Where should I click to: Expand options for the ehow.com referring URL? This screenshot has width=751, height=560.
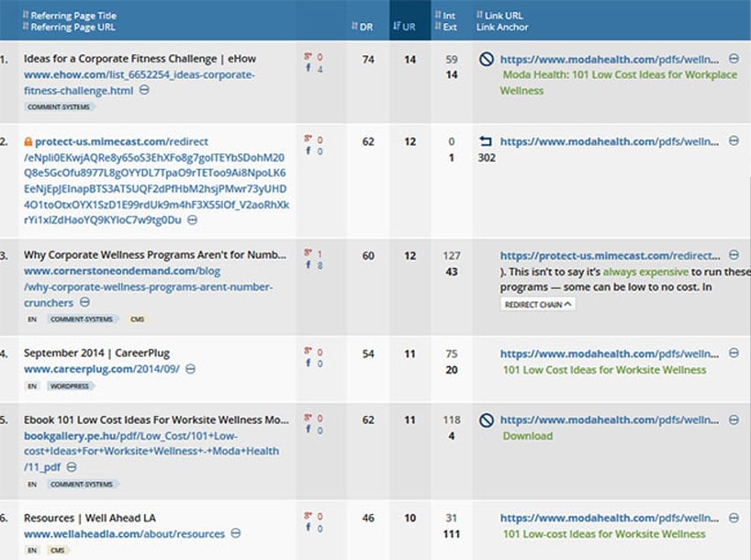tap(144, 90)
